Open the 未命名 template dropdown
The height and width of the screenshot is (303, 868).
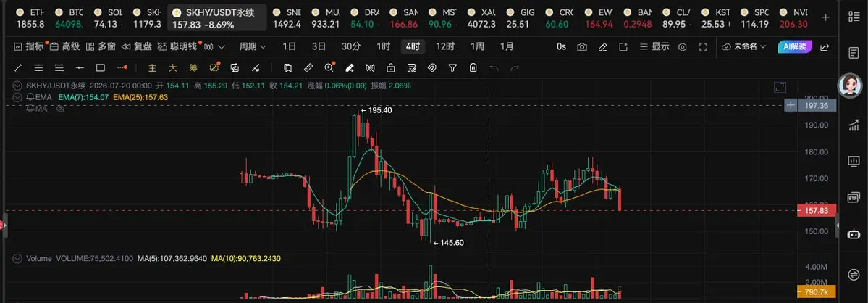pos(744,47)
